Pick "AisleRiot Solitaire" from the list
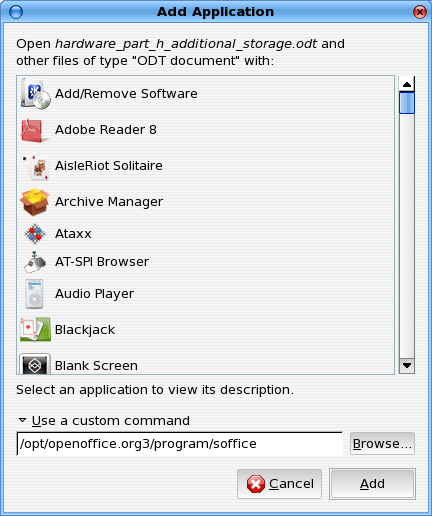The image size is (432, 516). [109, 166]
